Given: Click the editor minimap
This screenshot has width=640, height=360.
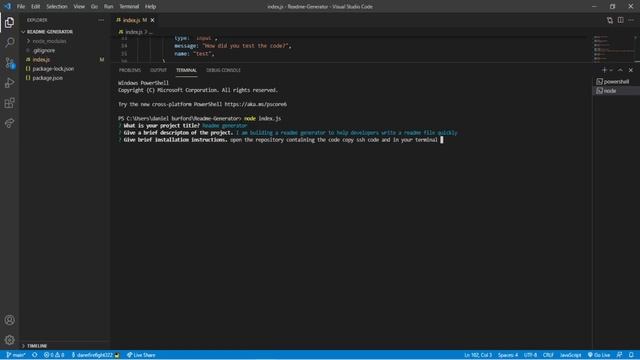Looking at the screenshot, I should [x=615, y=48].
